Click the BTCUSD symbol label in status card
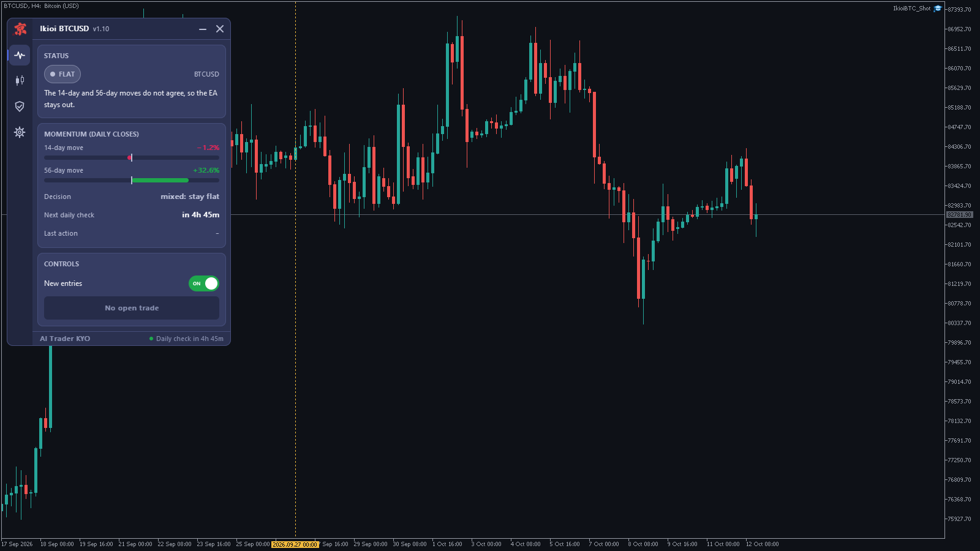The width and height of the screenshot is (980, 551). 206,74
